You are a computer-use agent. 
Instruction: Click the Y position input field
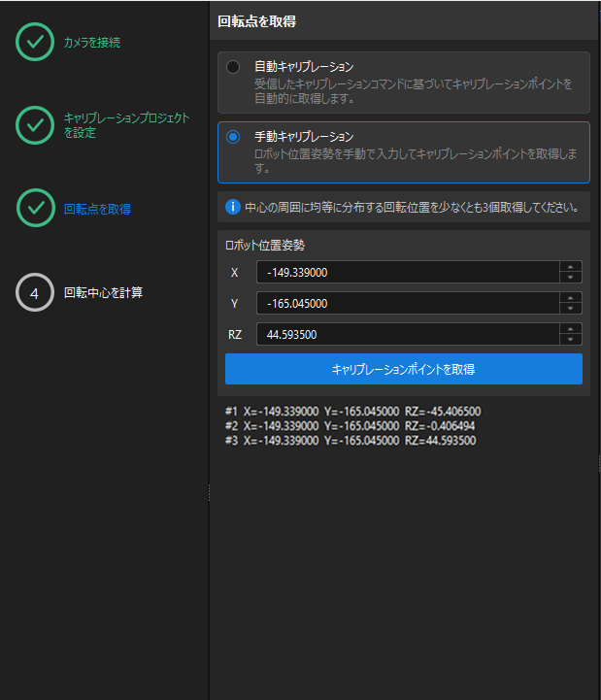coord(408,304)
